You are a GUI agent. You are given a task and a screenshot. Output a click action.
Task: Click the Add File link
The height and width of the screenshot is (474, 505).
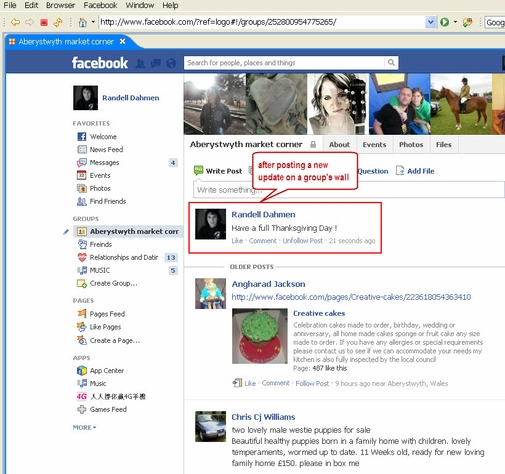[x=421, y=171]
